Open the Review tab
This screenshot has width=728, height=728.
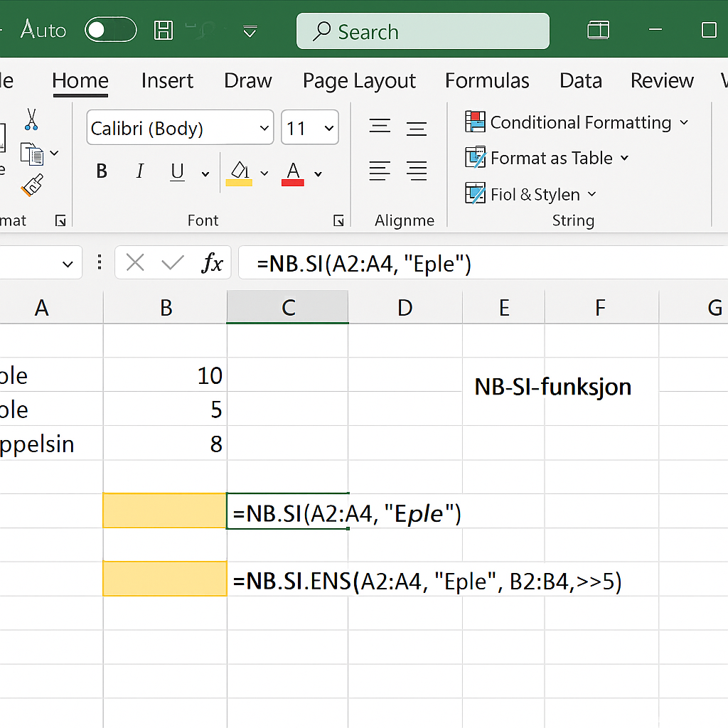tap(662, 81)
